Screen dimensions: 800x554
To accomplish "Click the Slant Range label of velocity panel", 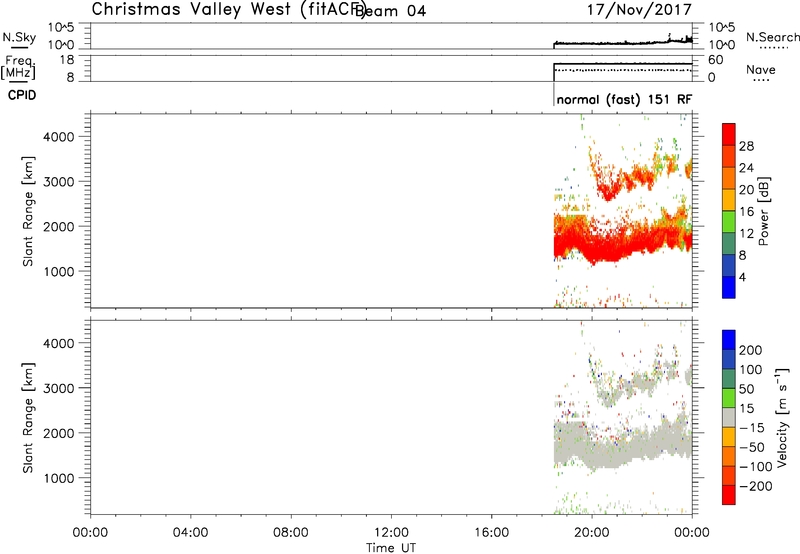I will click(x=28, y=417).
